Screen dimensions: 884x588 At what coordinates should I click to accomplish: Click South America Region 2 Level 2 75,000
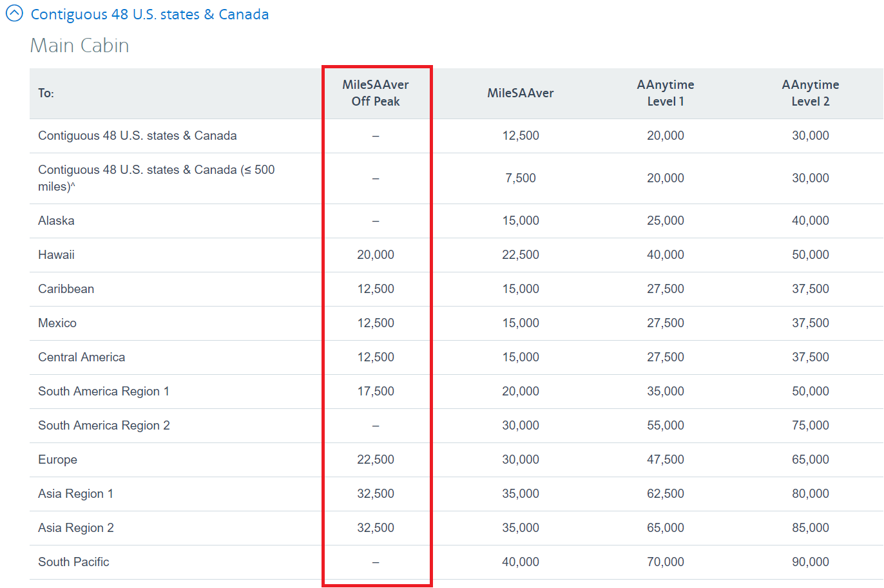811,426
